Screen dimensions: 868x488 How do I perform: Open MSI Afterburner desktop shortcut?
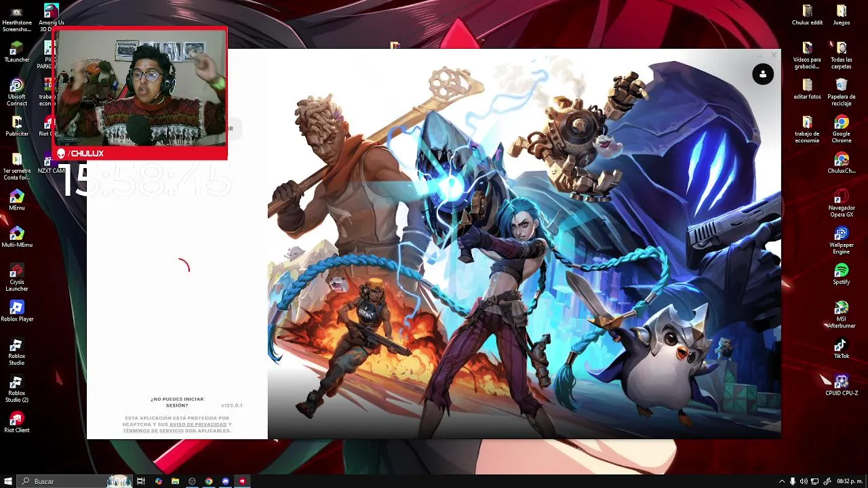pos(842,314)
